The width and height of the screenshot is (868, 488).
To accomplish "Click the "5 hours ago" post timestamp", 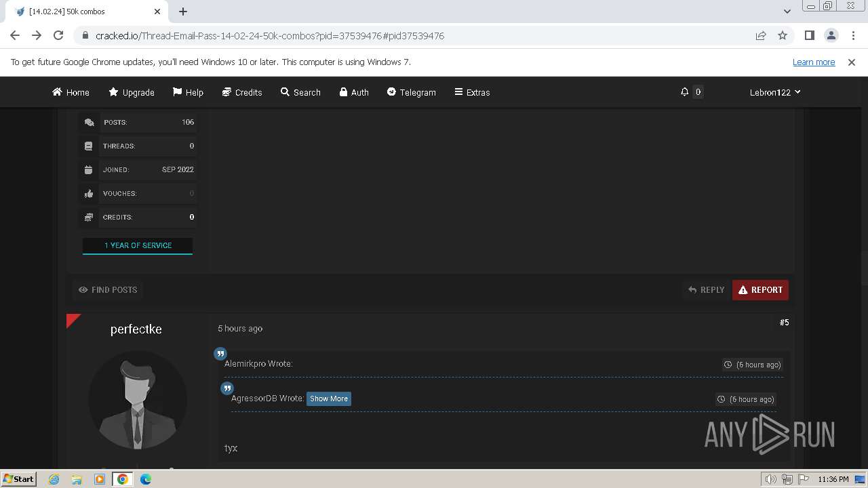I will tap(240, 329).
